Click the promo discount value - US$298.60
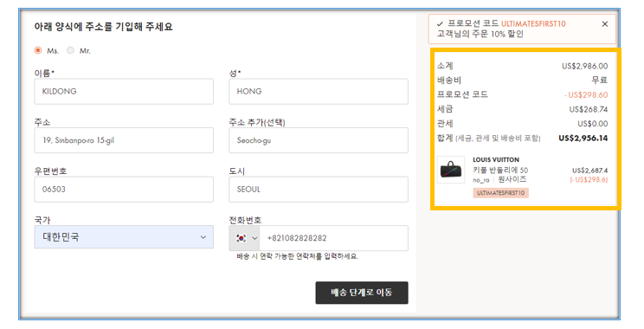644x329 pixels. tap(586, 95)
